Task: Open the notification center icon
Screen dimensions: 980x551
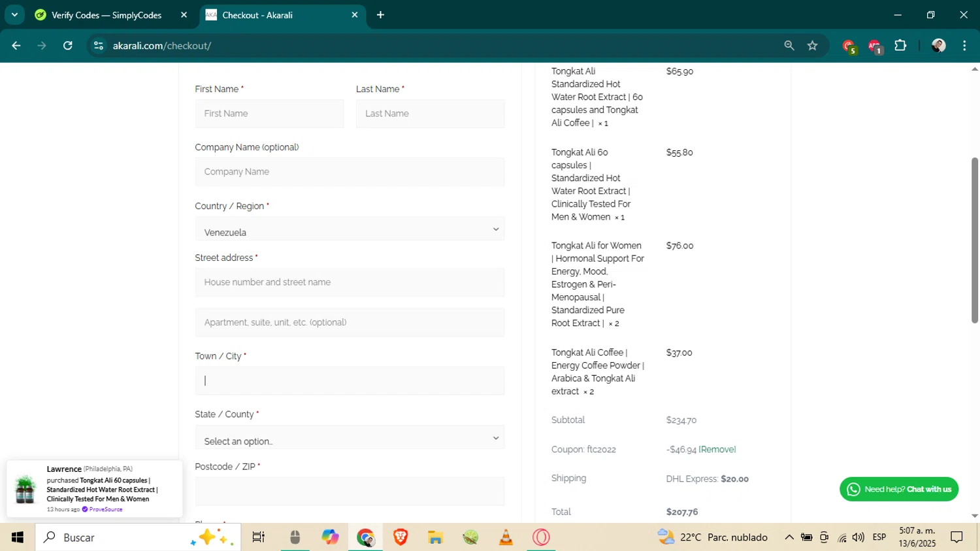Action: pos(957,537)
